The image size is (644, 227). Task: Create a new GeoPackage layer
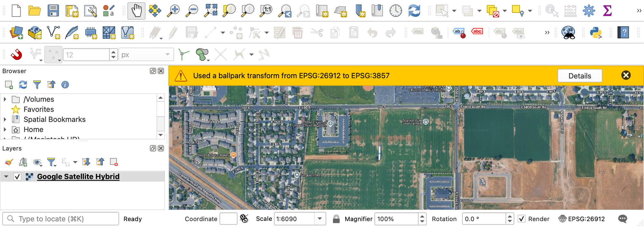pos(35,32)
